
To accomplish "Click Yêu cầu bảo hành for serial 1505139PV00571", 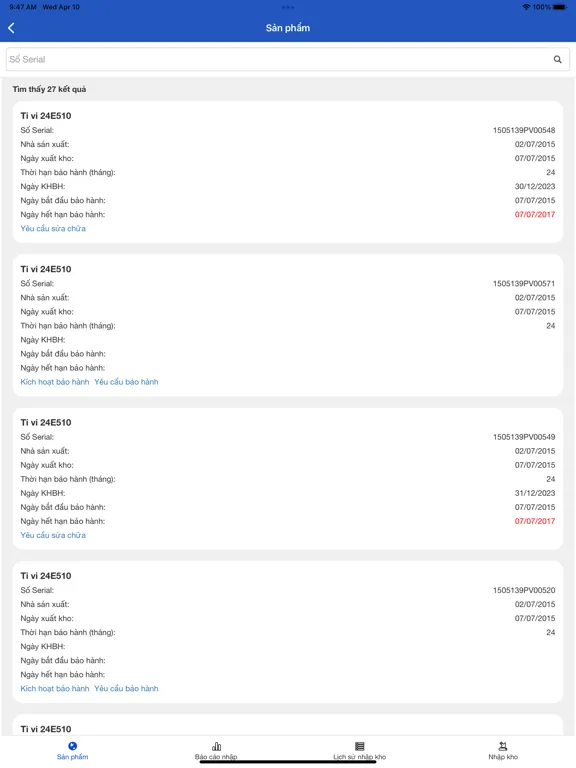I will pyautogui.click(x=126, y=382).
